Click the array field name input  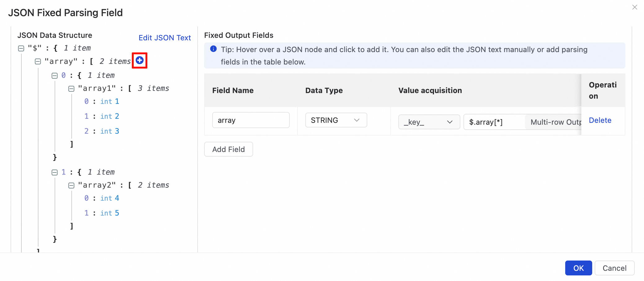pos(251,120)
